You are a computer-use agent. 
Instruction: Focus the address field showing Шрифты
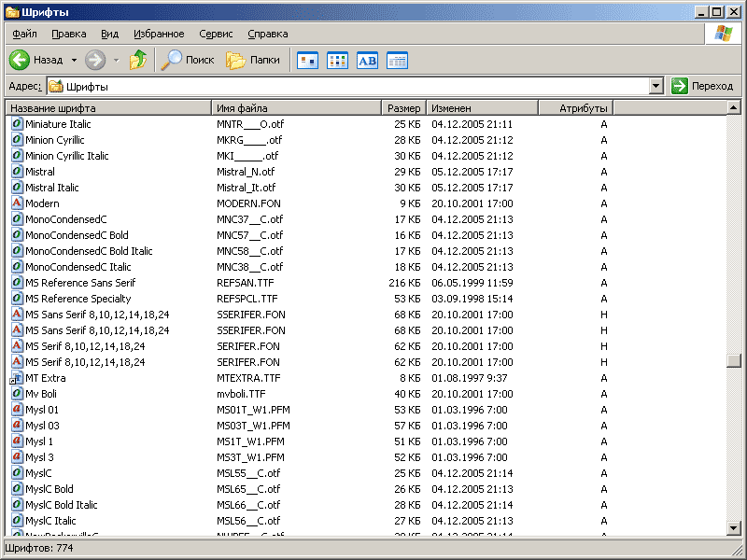pyautogui.click(x=348, y=86)
